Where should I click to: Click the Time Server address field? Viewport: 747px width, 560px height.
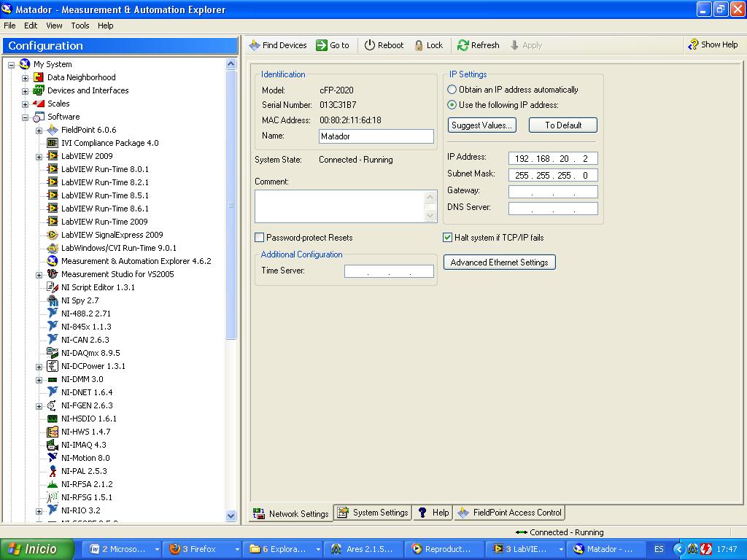click(x=389, y=271)
